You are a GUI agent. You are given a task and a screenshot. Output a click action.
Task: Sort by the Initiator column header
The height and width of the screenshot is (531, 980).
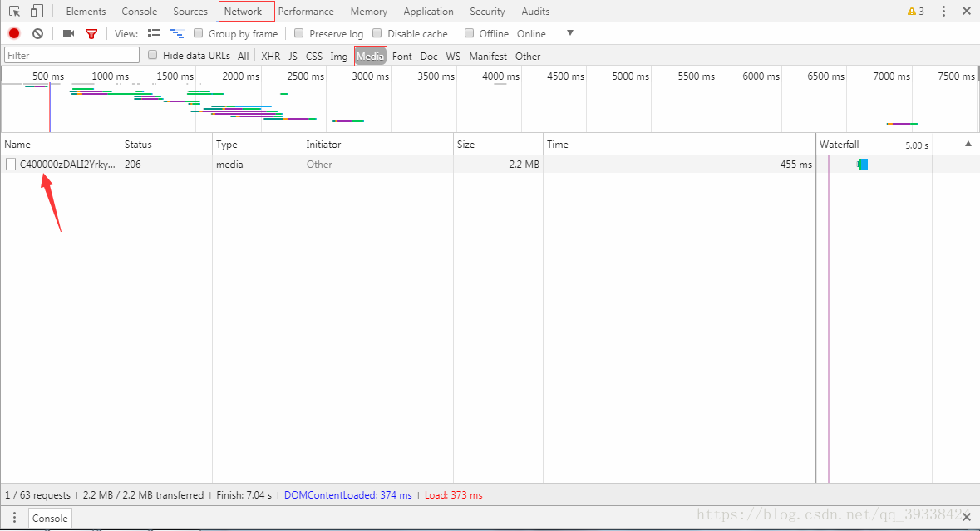pos(378,145)
